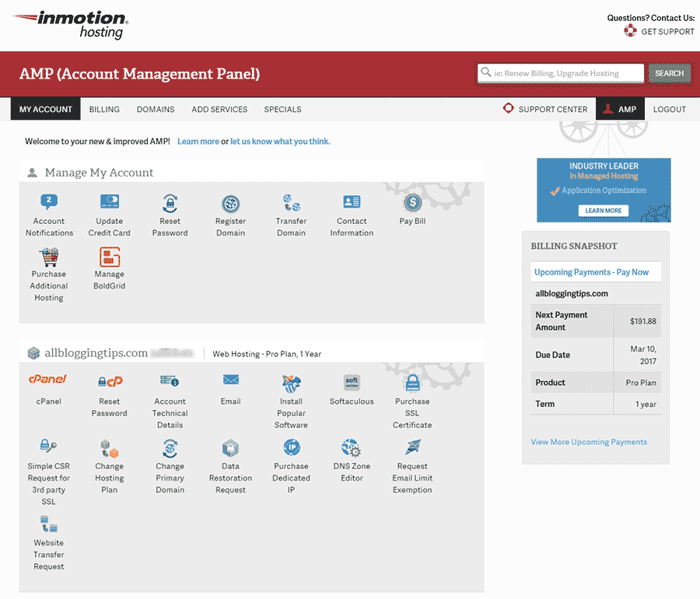This screenshot has height=599, width=700.
Task: Click the Logout link
Action: tap(669, 110)
